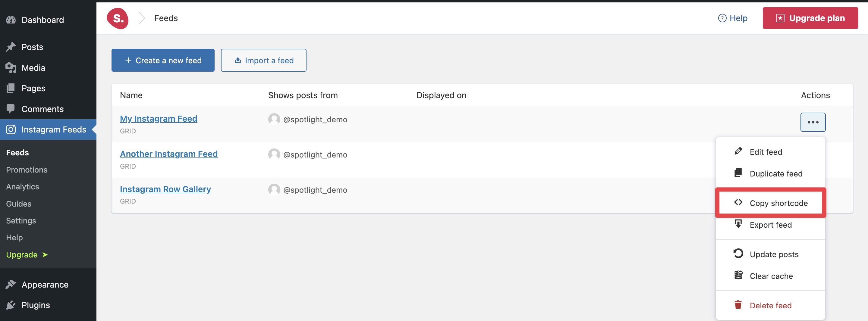Open the Another Instagram Feed link
Screen dimensions: 868x321
(169, 154)
